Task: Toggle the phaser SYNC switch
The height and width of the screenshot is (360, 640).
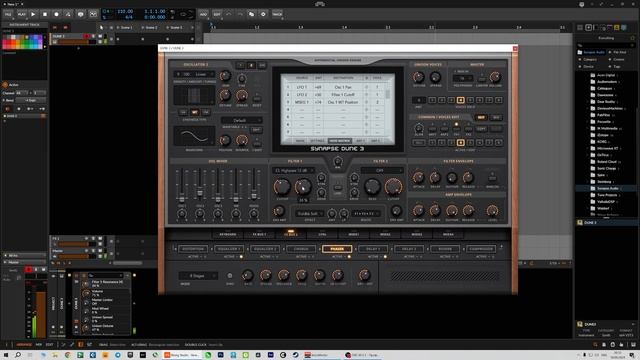Action: coord(230,276)
